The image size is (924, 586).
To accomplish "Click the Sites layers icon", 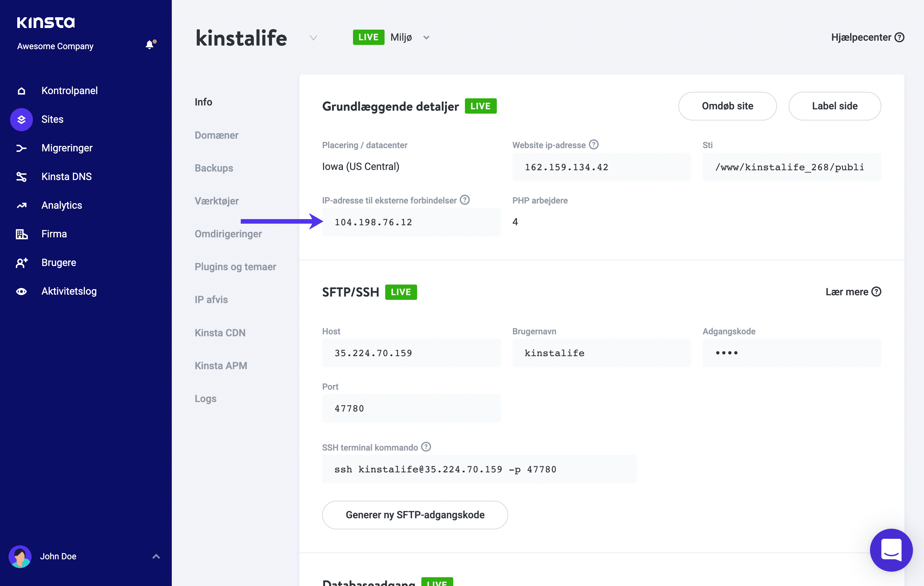I will point(21,119).
